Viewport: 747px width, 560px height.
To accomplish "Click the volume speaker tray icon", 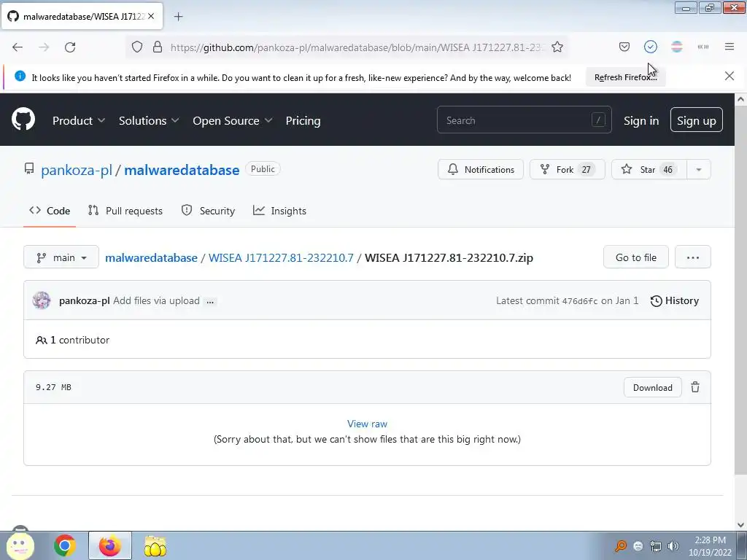I will tap(673, 546).
